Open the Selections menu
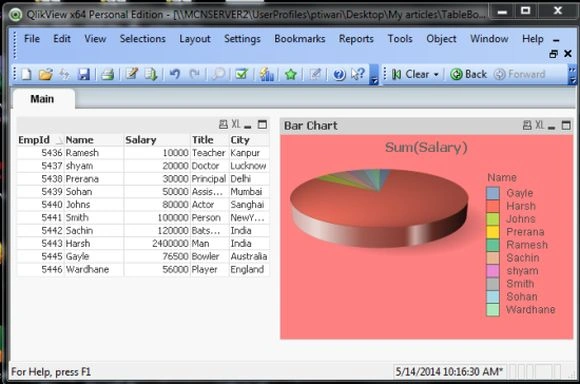The height and width of the screenshot is (384, 580). click(x=142, y=39)
